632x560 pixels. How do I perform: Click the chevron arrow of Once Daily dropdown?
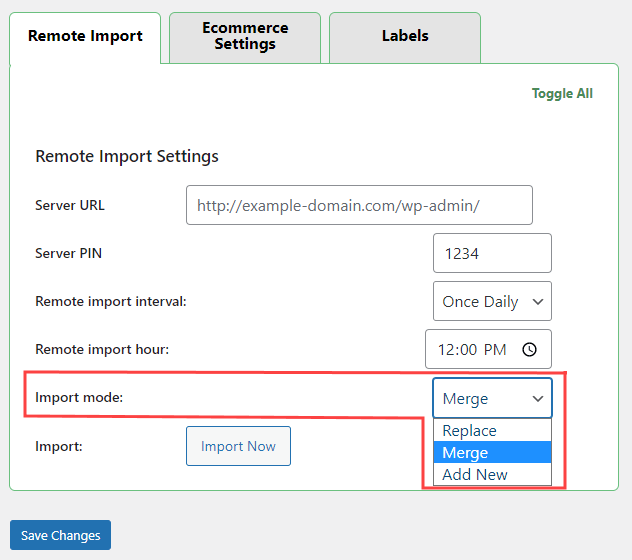538,302
